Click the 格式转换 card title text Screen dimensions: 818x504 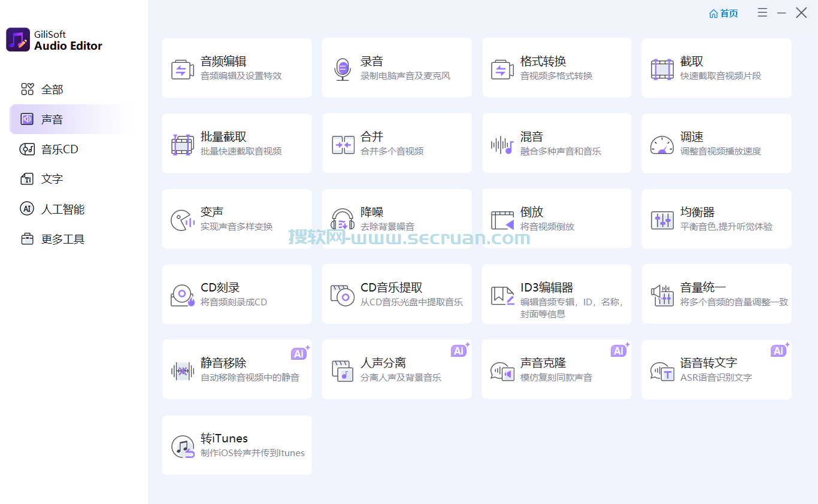click(x=543, y=61)
